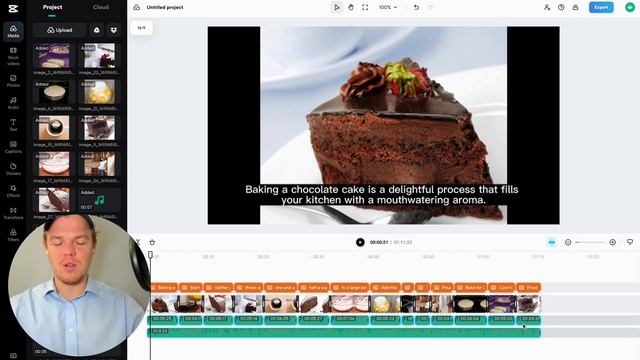Select the 'Add the' caption clip
640x360 pixels.
tap(385, 287)
